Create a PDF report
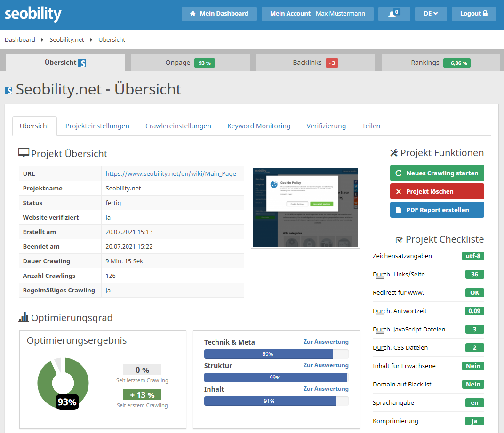The width and height of the screenshot is (504, 433). pyautogui.click(x=437, y=210)
